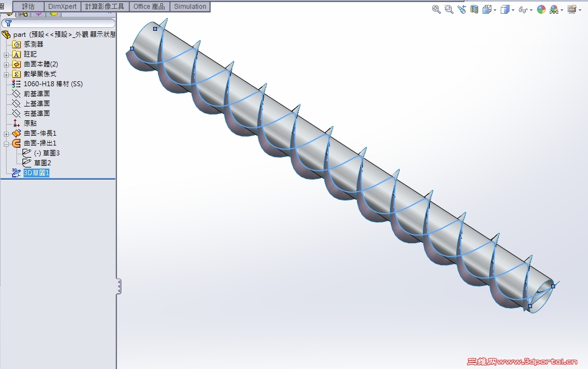Open ConfigurationManager panel tab
Image resolution: width=588 pixels, height=369 pixels.
click(x=38, y=14)
